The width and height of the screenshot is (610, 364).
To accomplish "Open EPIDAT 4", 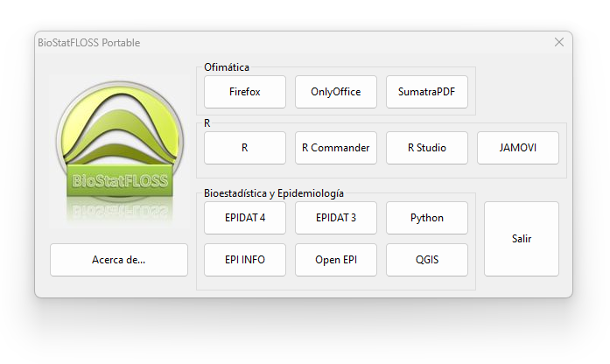I will tap(245, 218).
